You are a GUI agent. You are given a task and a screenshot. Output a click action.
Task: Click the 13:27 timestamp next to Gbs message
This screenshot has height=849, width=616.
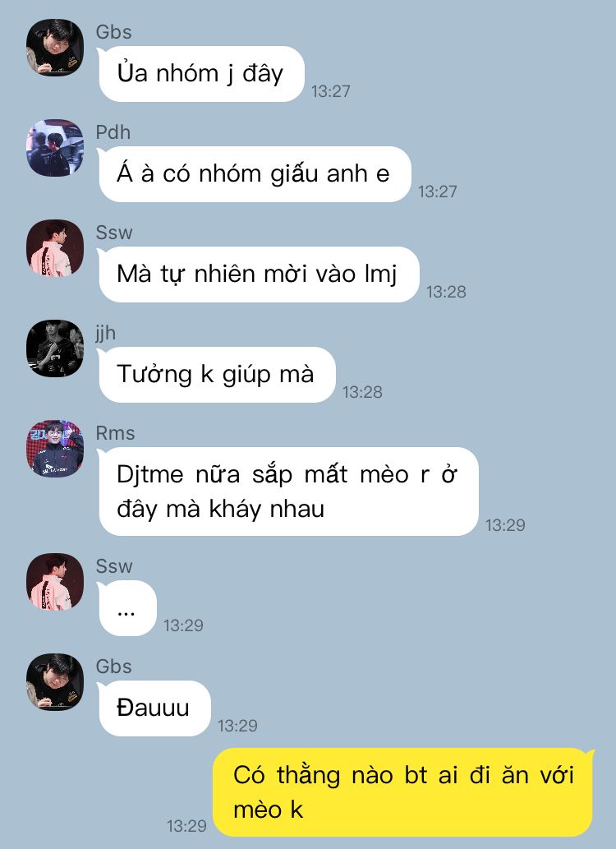(x=331, y=91)
